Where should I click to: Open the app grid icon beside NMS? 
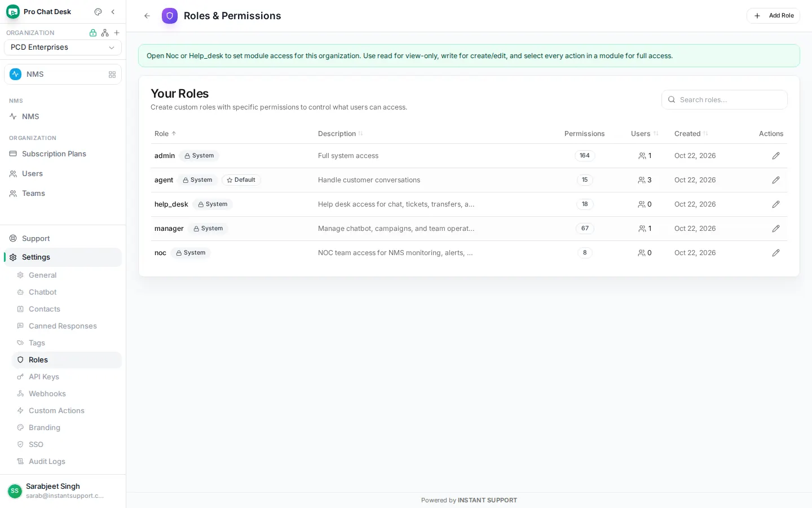(x=112, y=75)
